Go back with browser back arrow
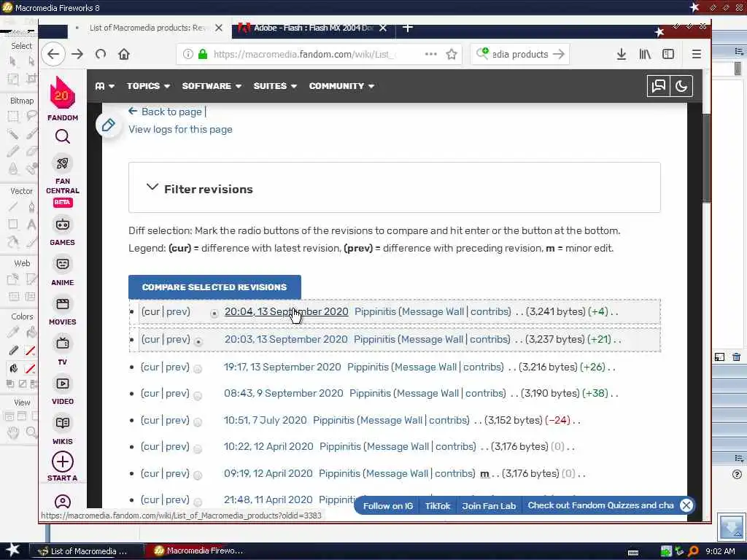Image resolution: width=747 pixels, height=560 pixels. pos(53,54)
